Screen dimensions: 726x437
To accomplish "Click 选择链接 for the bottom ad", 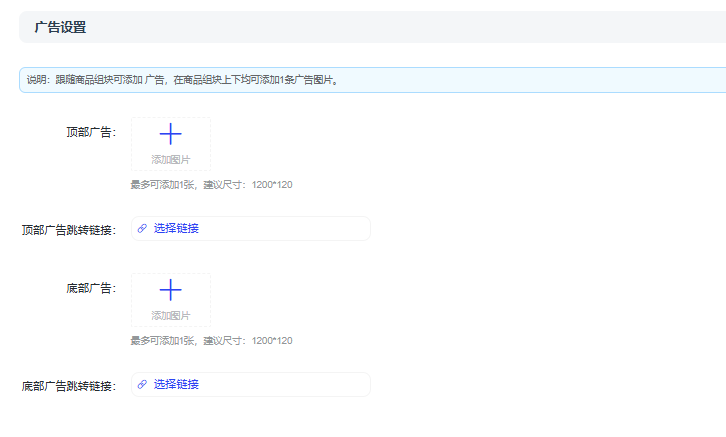I will click(x=176, y=385).
